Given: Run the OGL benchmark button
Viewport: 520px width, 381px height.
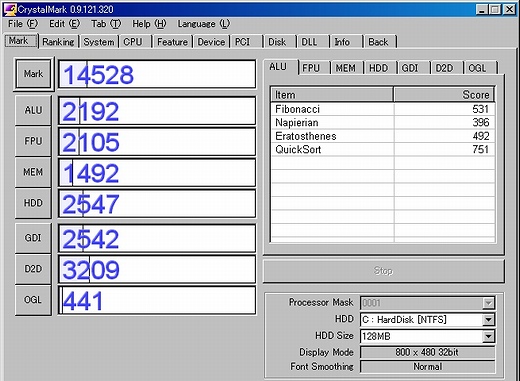Looking at the screenshot, I should tap(33, 300).
